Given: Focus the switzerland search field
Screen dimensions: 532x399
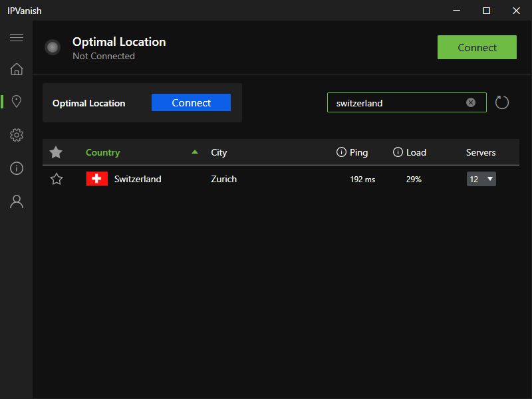Looking at the screenshot, I should coord(407,102).
